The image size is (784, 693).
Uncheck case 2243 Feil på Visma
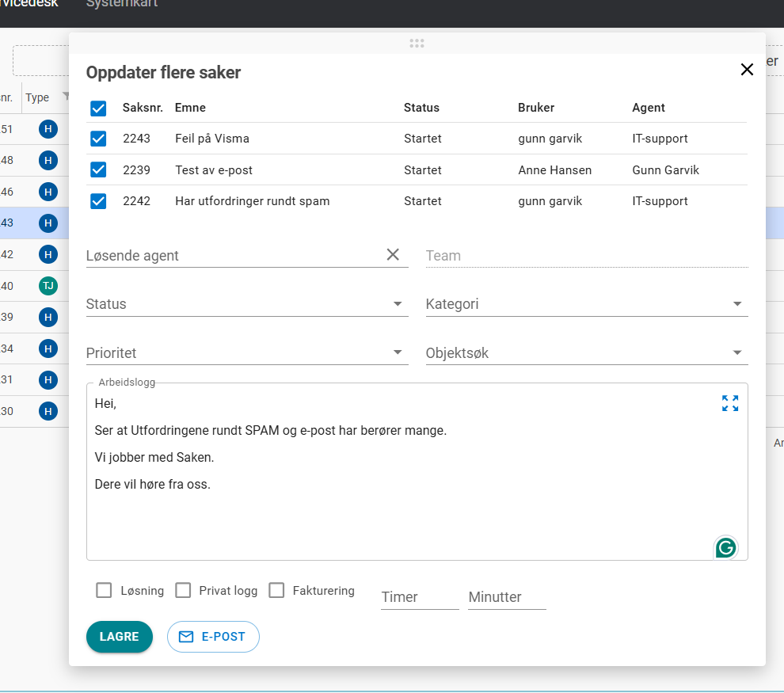[98, 139]
